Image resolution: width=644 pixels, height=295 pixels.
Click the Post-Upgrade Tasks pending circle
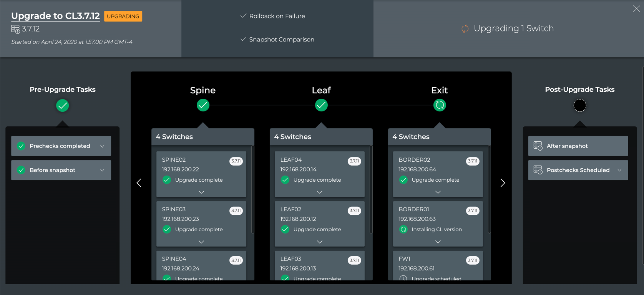579,105
